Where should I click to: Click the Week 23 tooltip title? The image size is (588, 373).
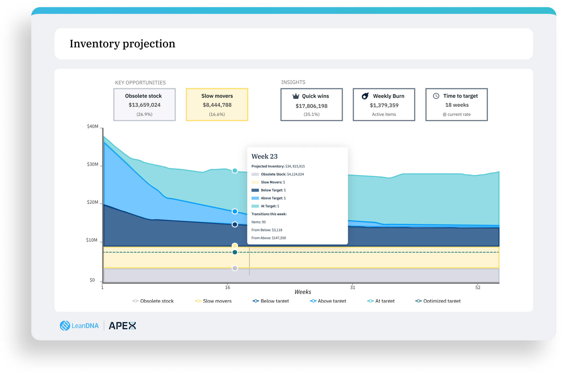point(264,156)
